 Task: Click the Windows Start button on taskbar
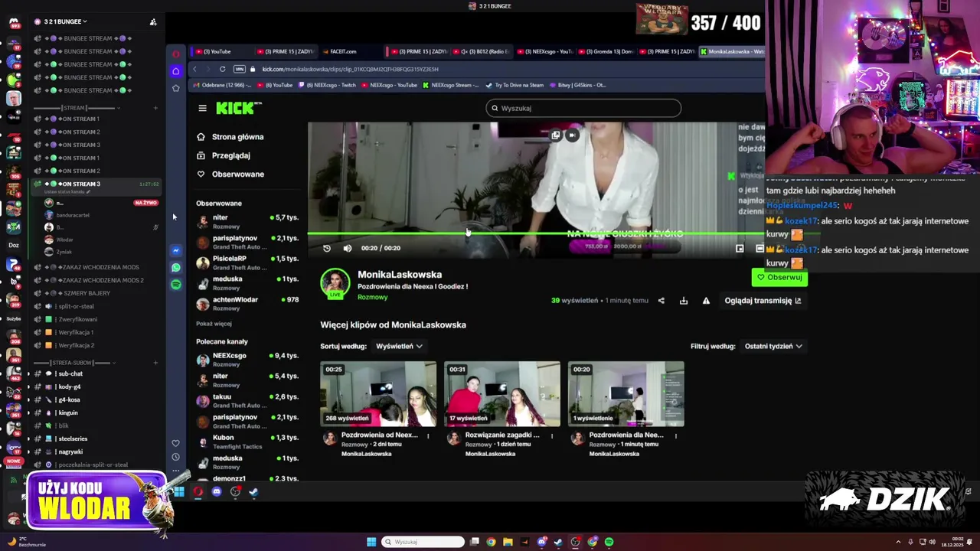371,542
